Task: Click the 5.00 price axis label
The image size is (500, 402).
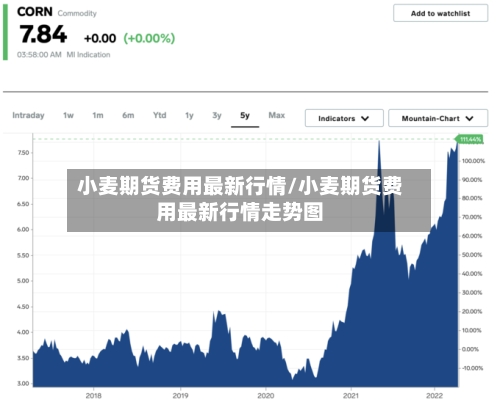Action: pyautogui.click(x=23, y=281)
